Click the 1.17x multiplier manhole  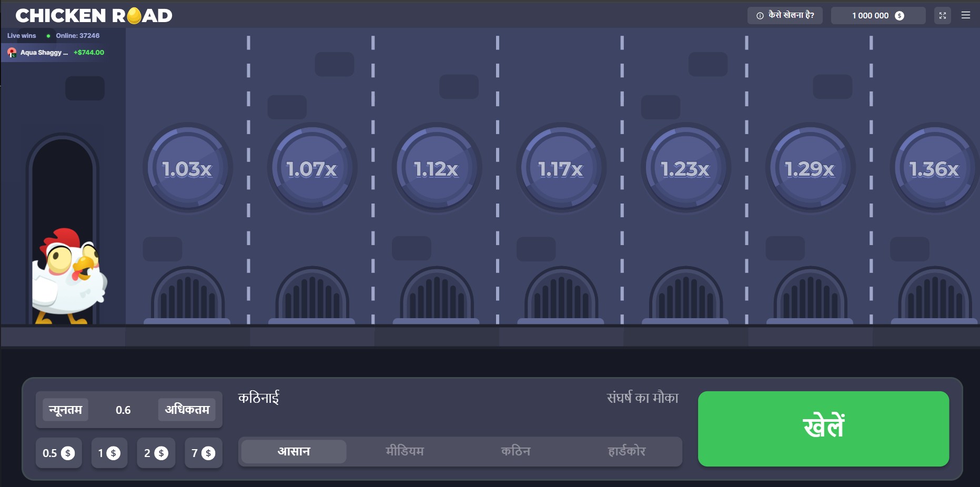[561, 168]
